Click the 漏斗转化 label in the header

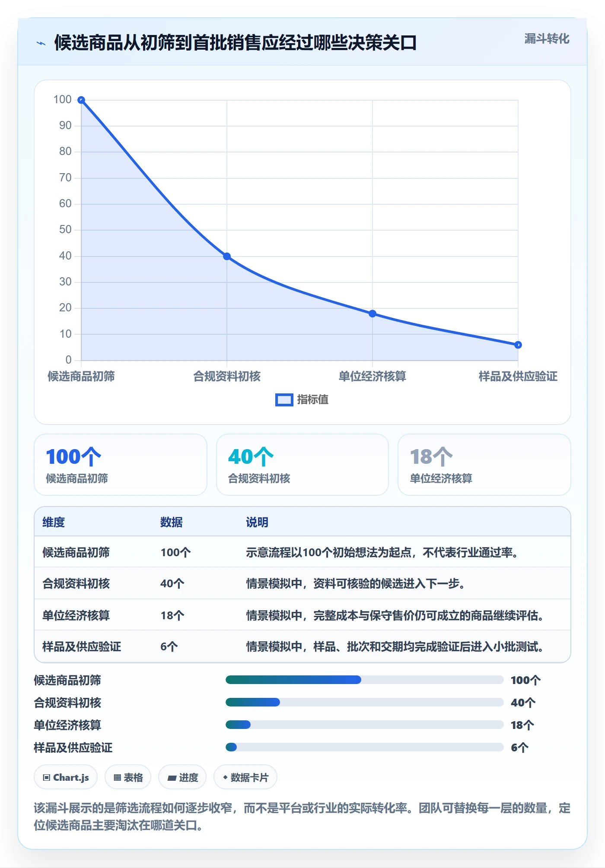(x=547, y=39)
